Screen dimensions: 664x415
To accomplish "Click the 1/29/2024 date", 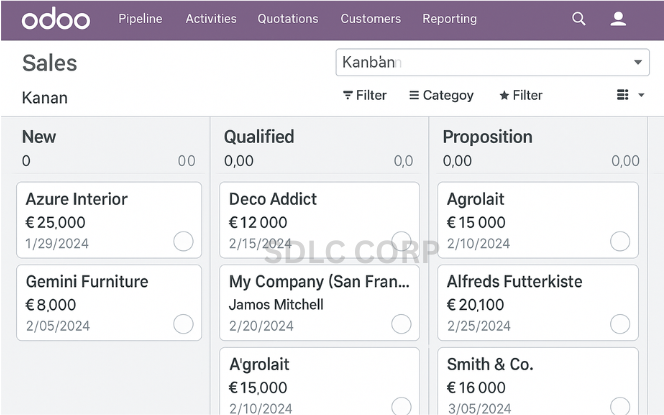I will [57, 243].
